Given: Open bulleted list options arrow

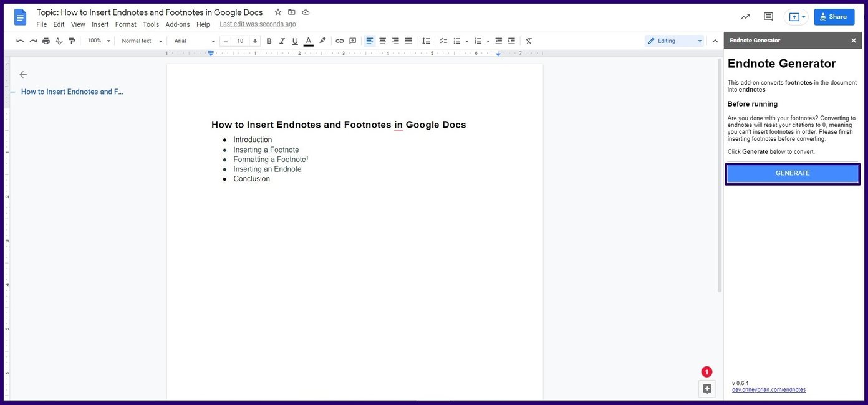Looking at the screenshot, I should [467, 41].
